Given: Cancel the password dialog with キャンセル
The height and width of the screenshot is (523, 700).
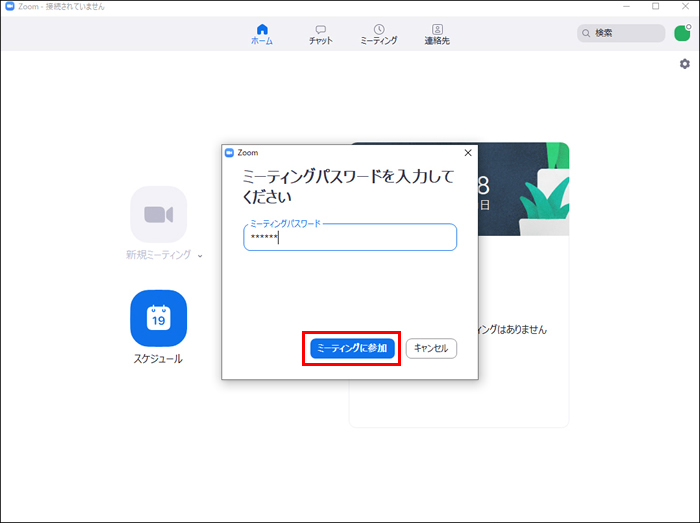Looking at the screenshot, I should tap(431, 348).
